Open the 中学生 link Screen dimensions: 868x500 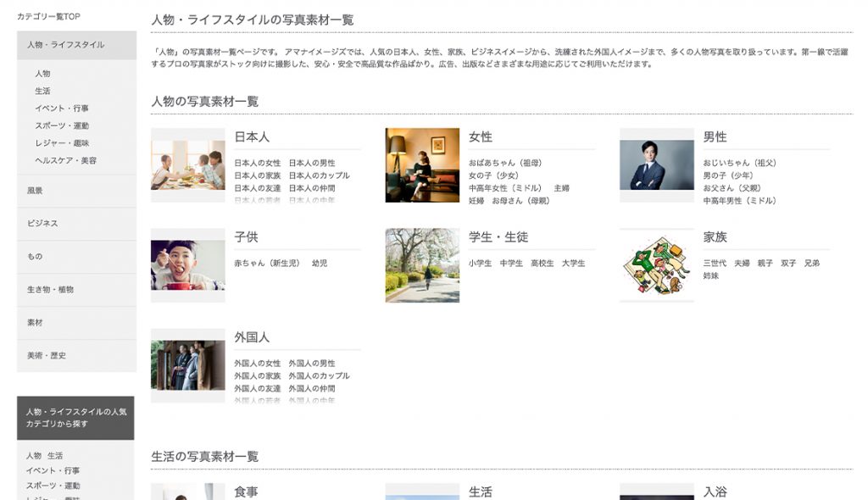pos(511,263)
